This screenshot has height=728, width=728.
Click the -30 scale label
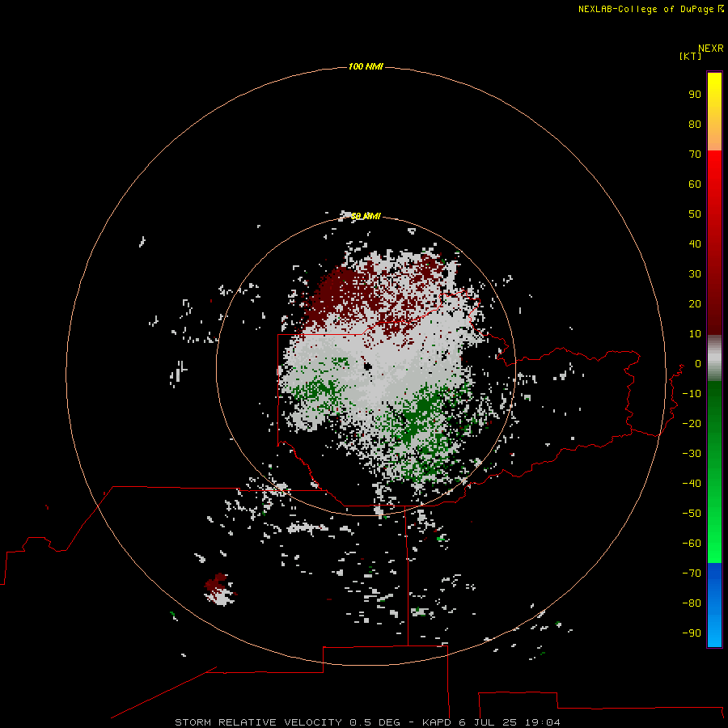tap(692, 454)
